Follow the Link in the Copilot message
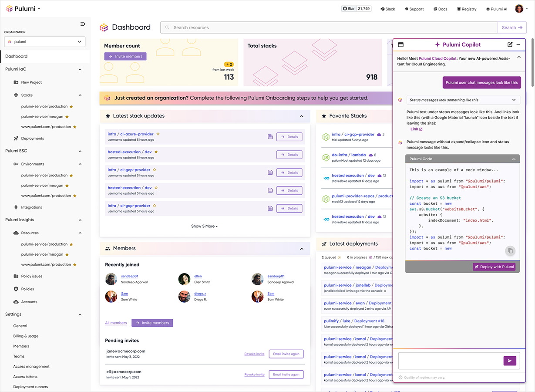Viewport: 535px width, 392px height. coord(416,129)
